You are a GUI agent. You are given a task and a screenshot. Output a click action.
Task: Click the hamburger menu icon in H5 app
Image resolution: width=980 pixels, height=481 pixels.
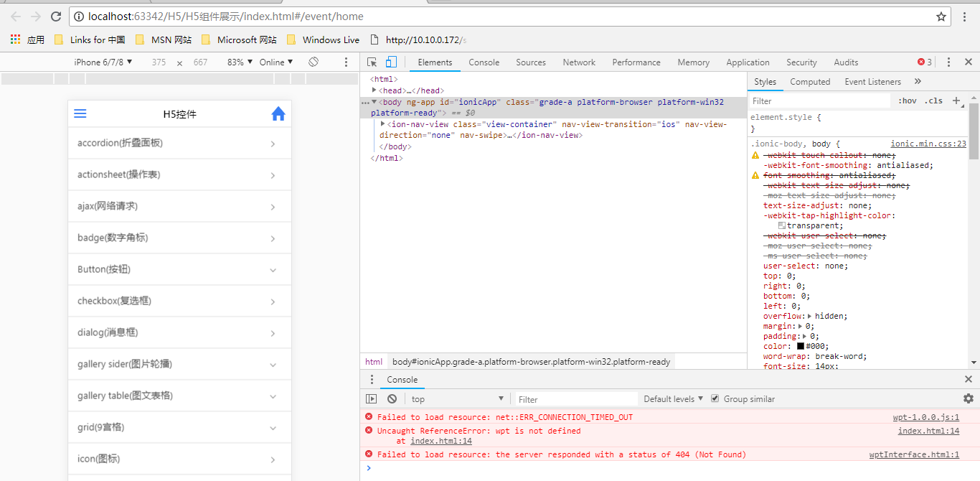click(80, 113)
